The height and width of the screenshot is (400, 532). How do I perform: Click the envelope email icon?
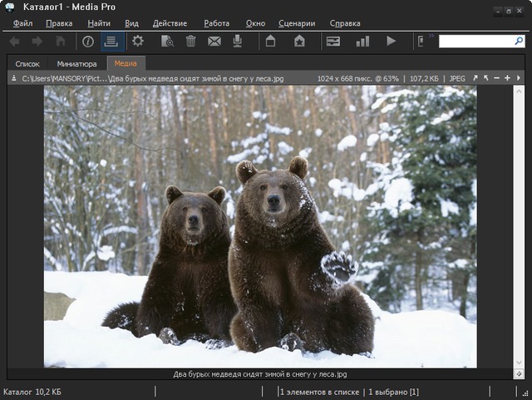[x=214, y=41]
